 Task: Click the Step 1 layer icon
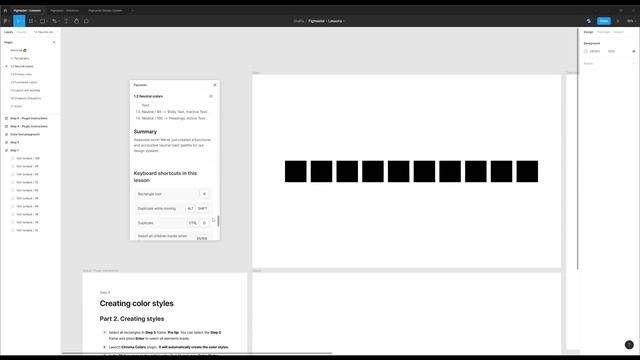6,150
